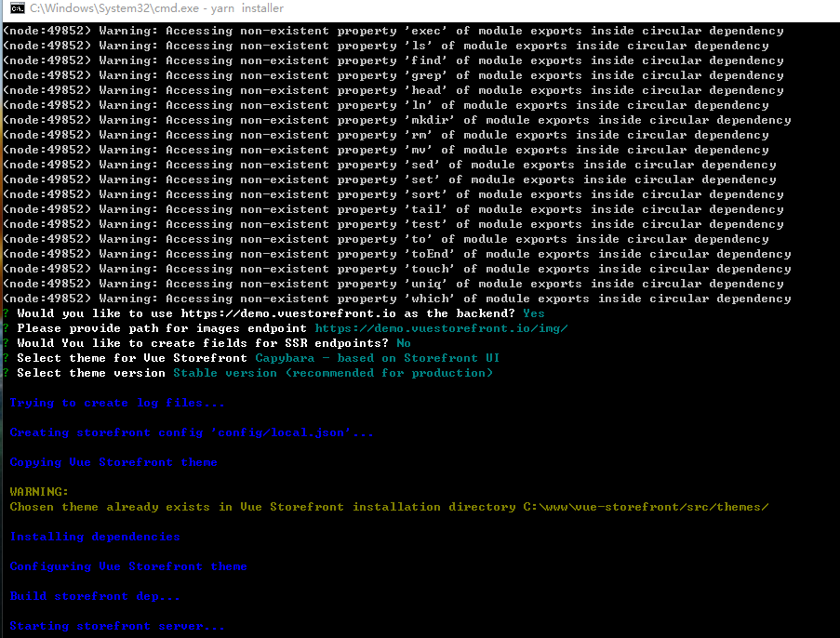Select the warning line about property 'touch'
Viewport: 840px width, 638px height.
[x=397, y=269]
